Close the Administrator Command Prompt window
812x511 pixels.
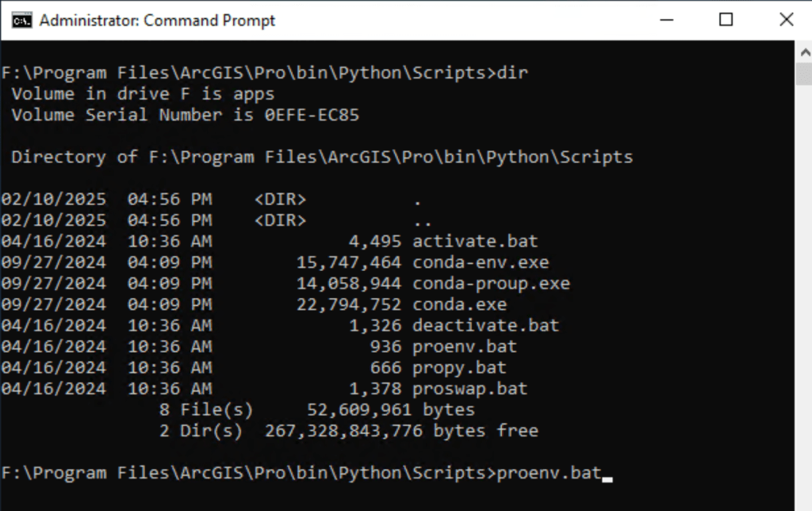[786, 20]
